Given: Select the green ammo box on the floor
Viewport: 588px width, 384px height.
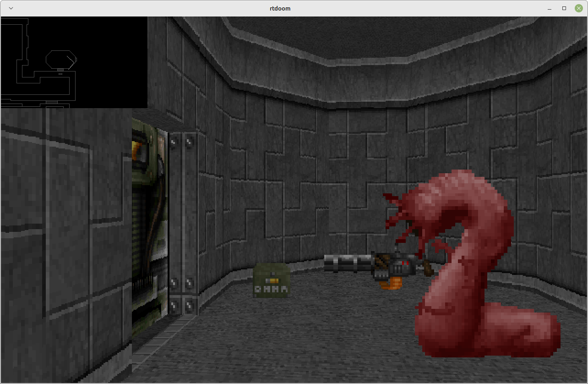Looking at the screenshot, I should tap(272, 280).
